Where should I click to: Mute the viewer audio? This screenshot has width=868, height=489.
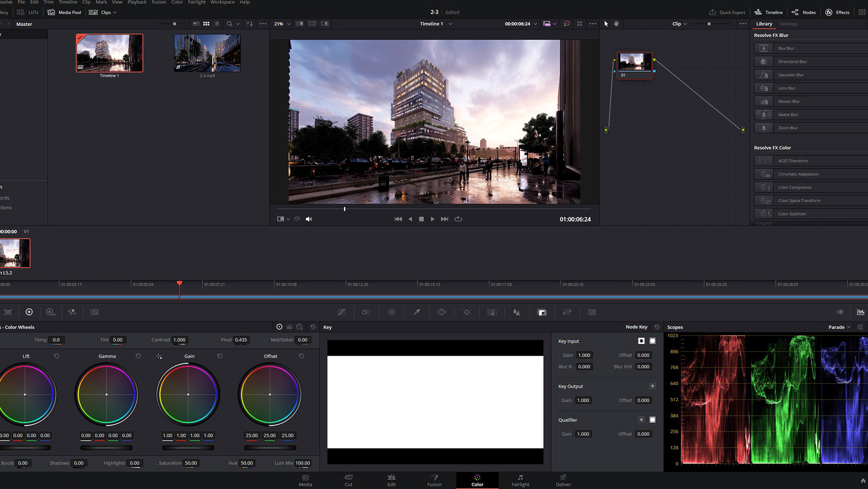(x=309, y=219)
